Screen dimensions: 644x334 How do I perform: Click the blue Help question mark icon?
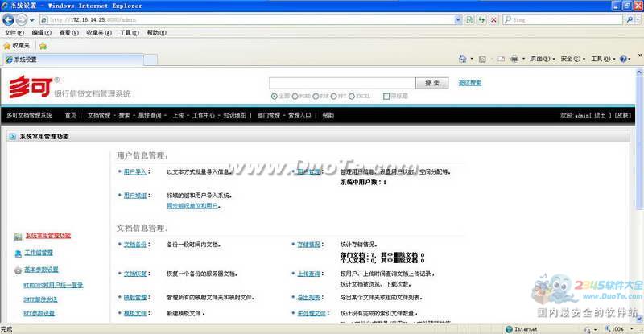pyautogui.click(x=623, y=60)
